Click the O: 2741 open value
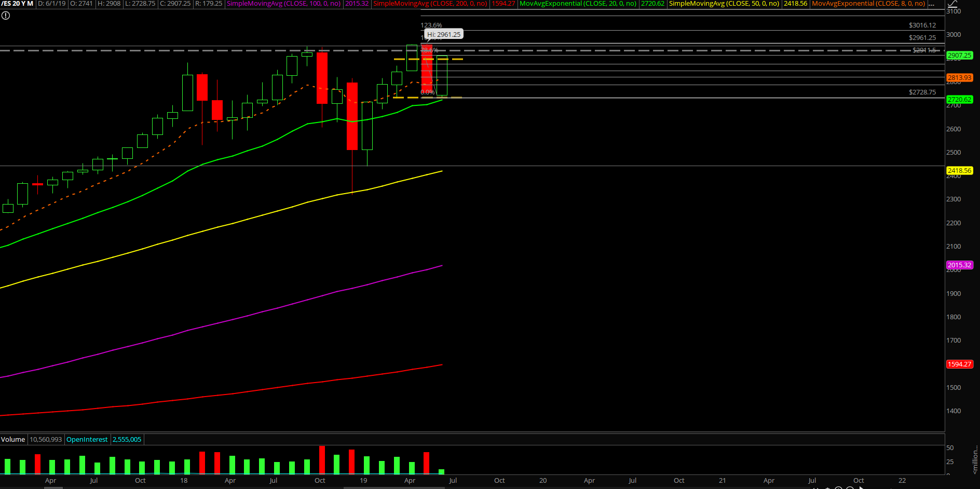This screenshot has width=980, height=489. [x=81, y=4]
